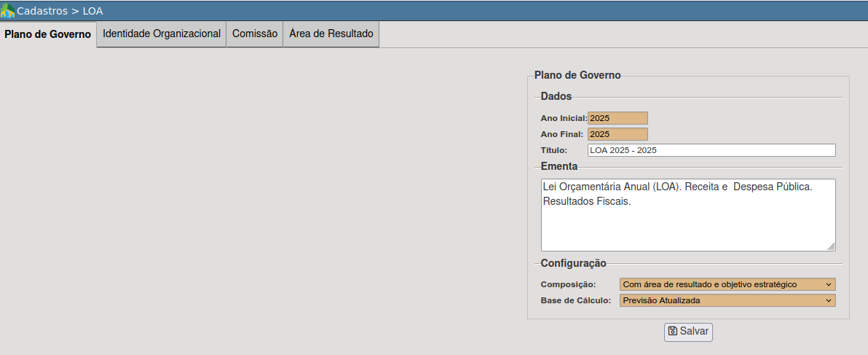Viewport: 868px width, 355px height.
Task: Click the Base de Cálculo label
Action: tap(575, 300)
